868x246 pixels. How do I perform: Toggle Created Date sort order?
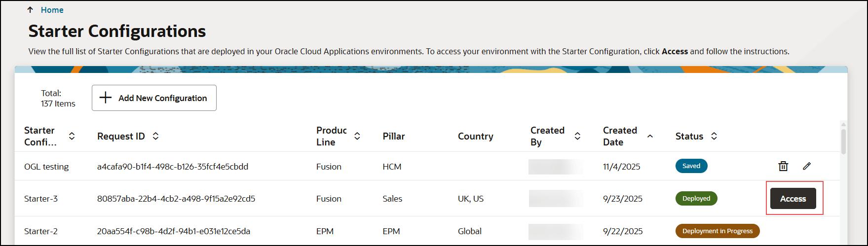click(650, 136)
